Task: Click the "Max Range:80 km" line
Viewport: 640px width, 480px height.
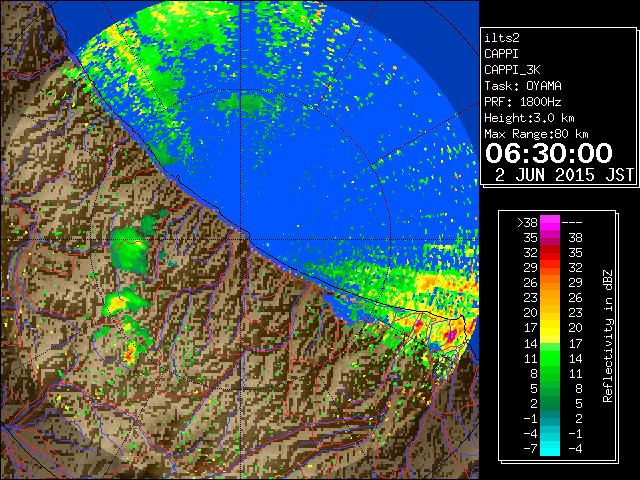Action: 536,134
